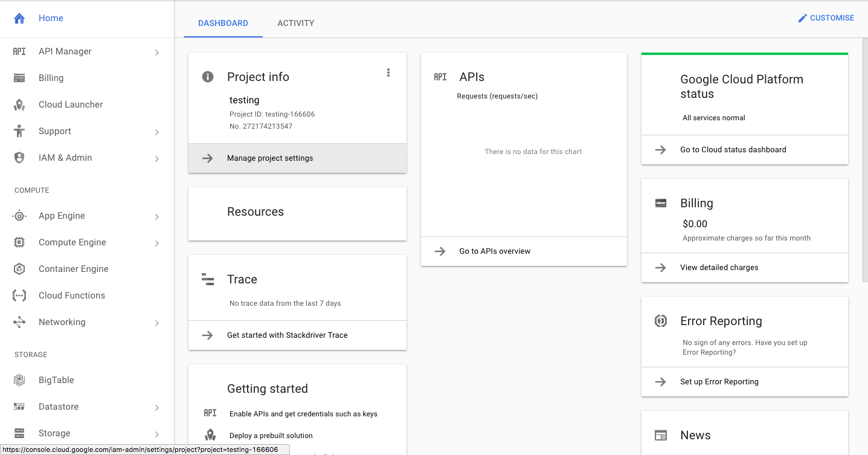Click Deploy a prebuilt solution
This screenshot has width=868, height=455.
point(271,436)
